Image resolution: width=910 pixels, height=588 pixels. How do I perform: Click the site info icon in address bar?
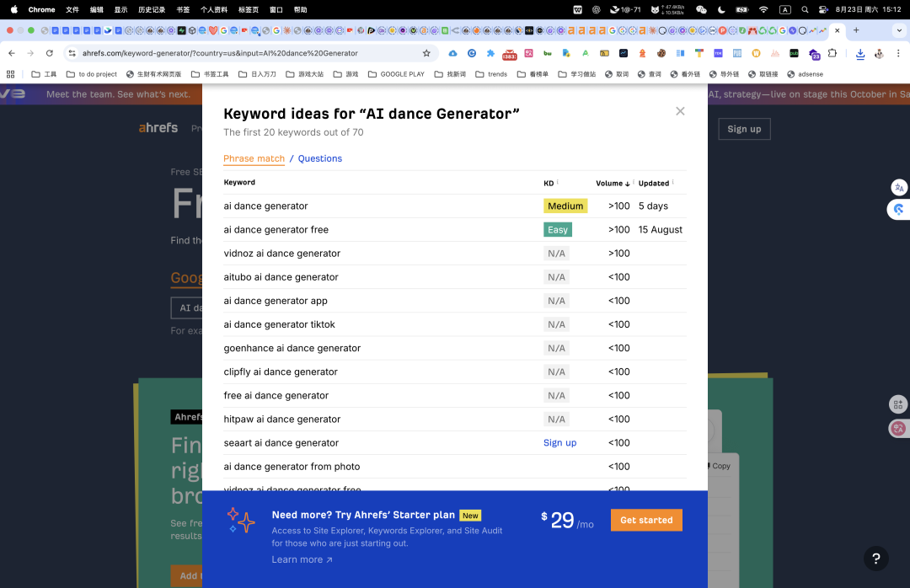pos(72,53)
